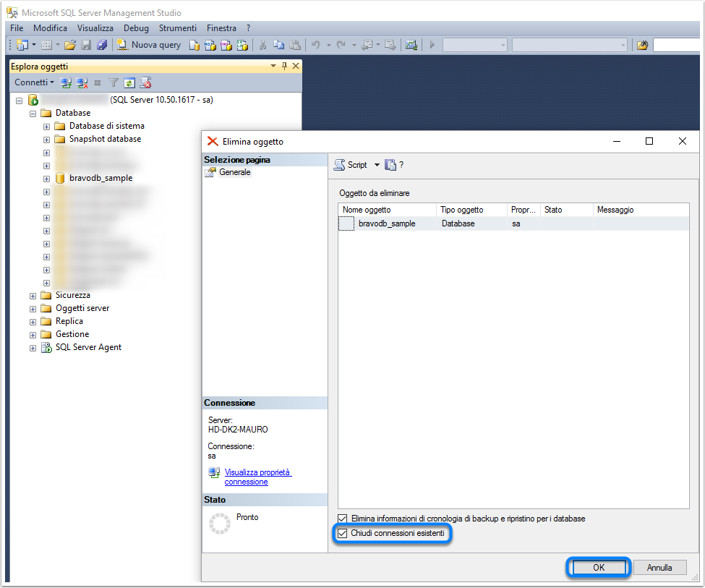Toggle 'Elimina informazioni di cronologia di backup' checkbox
Screen dimensions: 705x588
pyautogui.click(x=343, y=519)
